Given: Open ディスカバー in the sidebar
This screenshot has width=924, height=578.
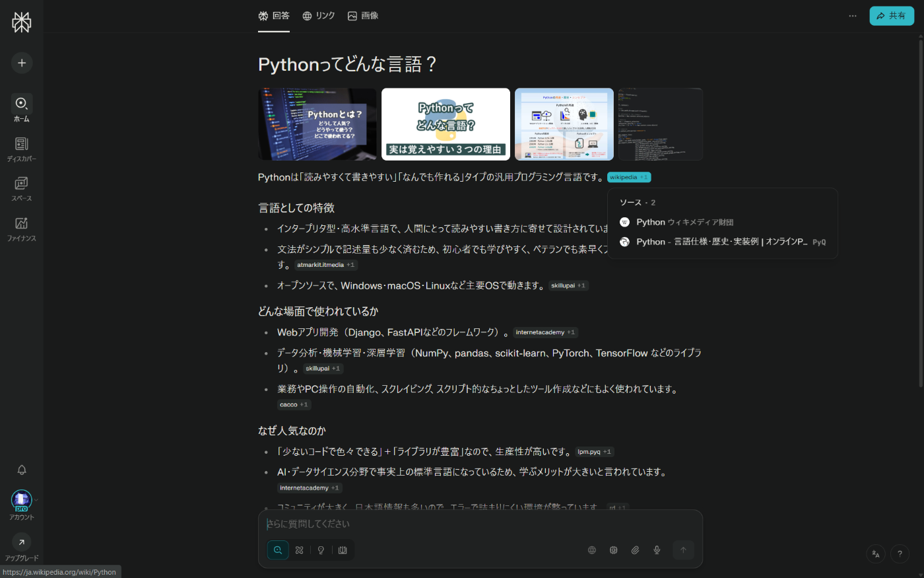Looking at the screenshot, I should (22, 149).
